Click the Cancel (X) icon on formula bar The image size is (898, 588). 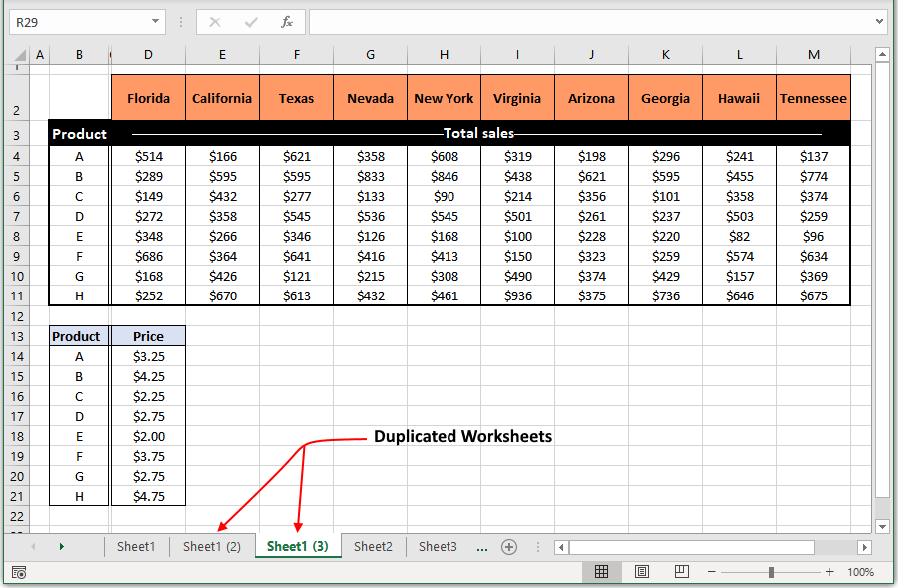click(213, 21)
